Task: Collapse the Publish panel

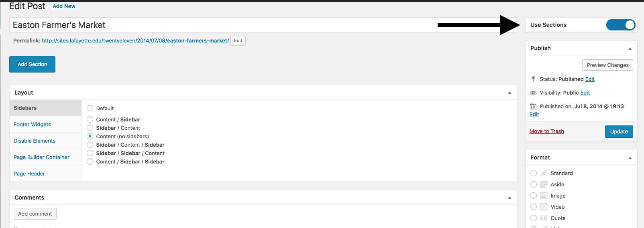Action: click(x=630, y=48)
